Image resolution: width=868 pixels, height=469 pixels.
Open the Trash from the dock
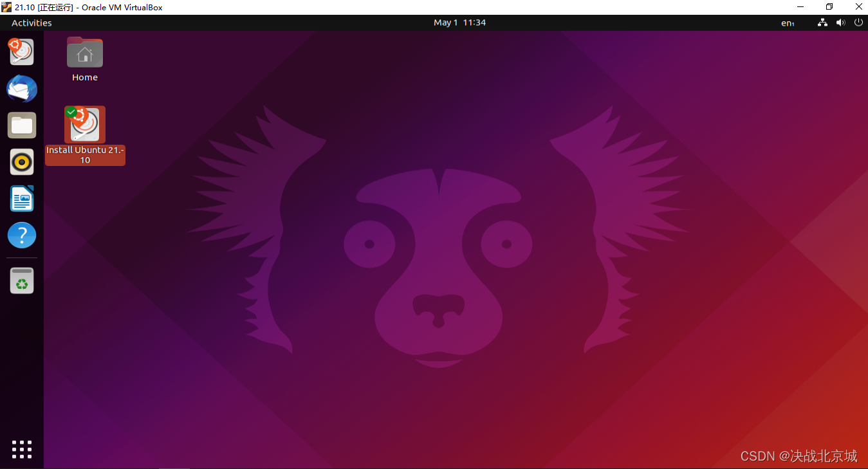(22, 280)
